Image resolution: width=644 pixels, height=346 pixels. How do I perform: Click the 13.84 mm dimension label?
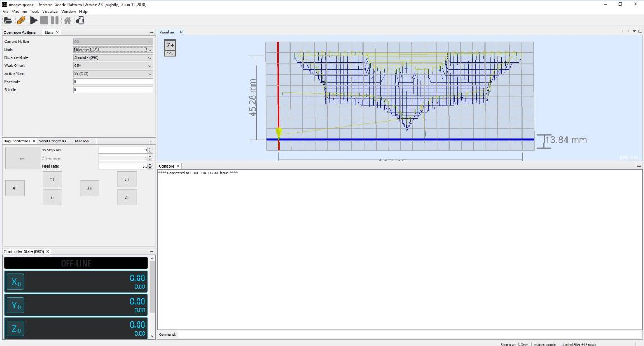565,140
